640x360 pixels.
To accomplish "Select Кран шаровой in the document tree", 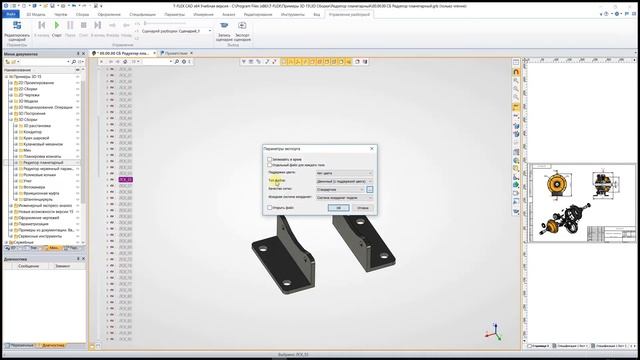I will coord(36,138).
